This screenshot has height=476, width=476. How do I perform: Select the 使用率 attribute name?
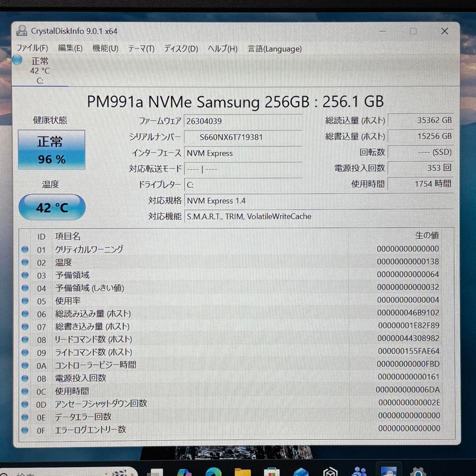pos(68,301)
